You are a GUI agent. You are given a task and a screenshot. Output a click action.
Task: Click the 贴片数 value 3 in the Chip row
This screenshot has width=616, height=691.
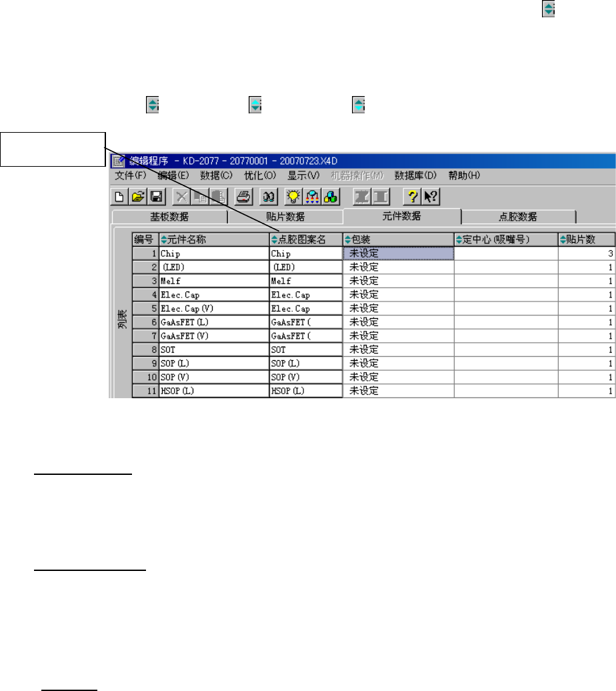(x=587, y=253)
